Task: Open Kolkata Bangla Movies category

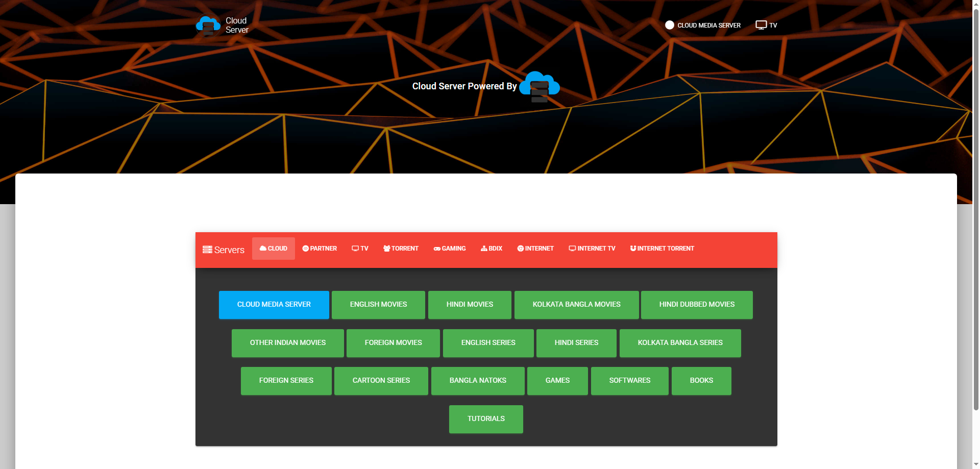Action: pyautogui.click(x=576, y=305)
